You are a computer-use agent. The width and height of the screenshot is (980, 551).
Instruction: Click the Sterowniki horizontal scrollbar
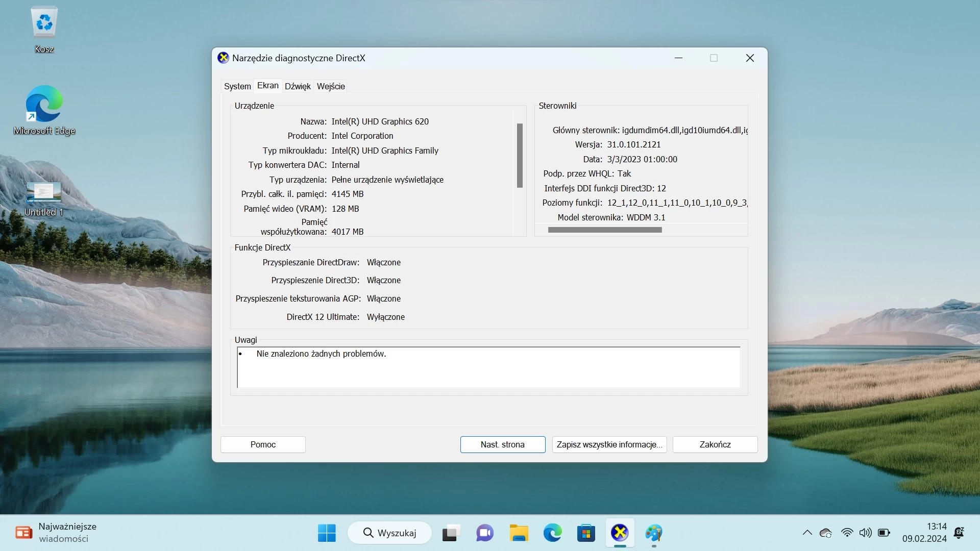[604, 230]
